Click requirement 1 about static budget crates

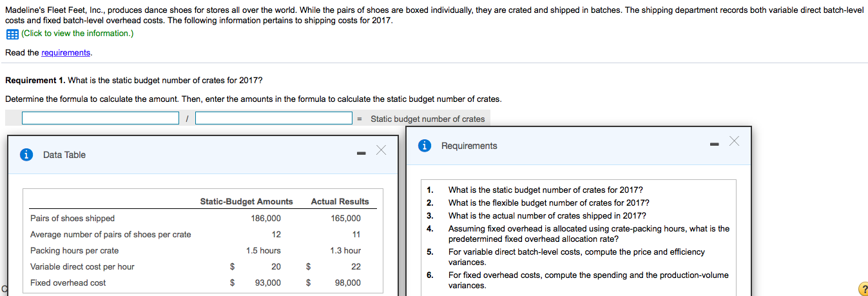pos(545,190)
